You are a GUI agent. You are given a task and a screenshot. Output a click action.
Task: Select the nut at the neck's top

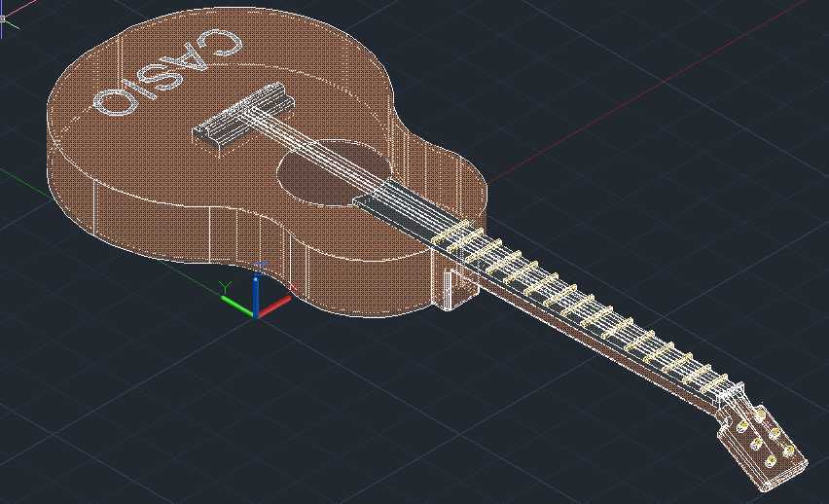(x=730, y=392)
